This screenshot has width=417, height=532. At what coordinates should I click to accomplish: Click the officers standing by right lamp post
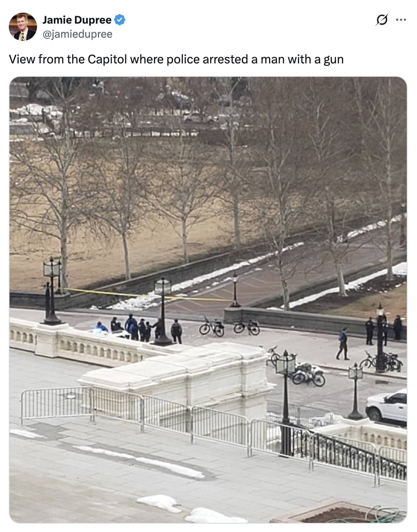click(x=383, y=330)
